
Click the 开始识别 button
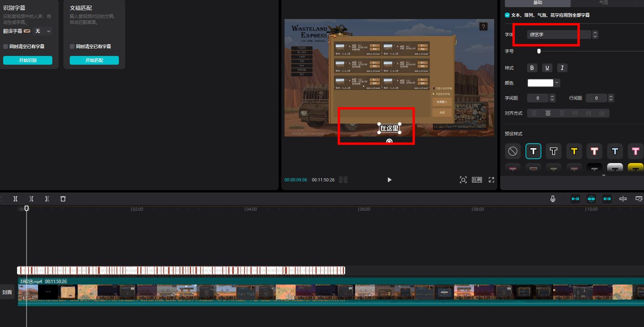28,60
